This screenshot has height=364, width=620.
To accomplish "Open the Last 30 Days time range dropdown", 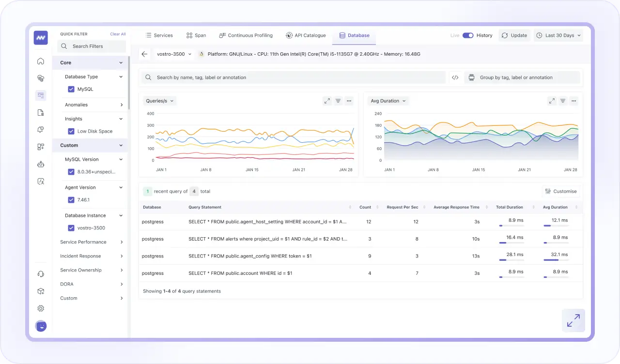I will click(558, 35).
